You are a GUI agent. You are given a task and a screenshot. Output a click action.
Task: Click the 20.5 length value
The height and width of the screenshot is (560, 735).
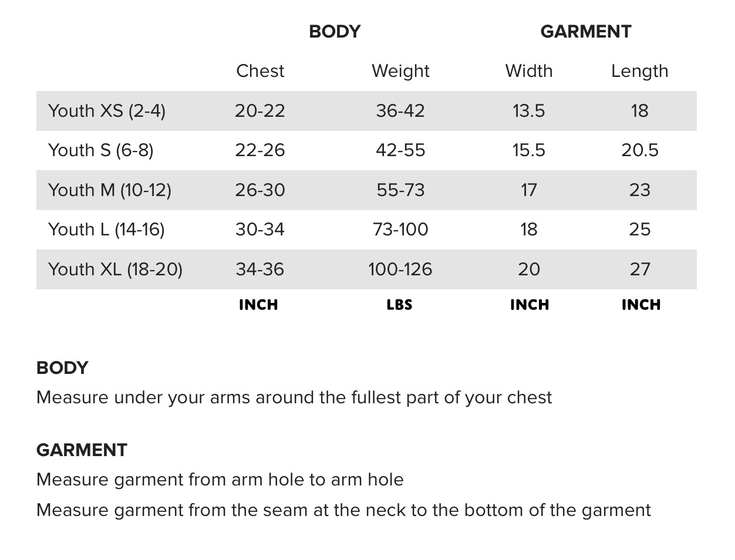(639, 150)
